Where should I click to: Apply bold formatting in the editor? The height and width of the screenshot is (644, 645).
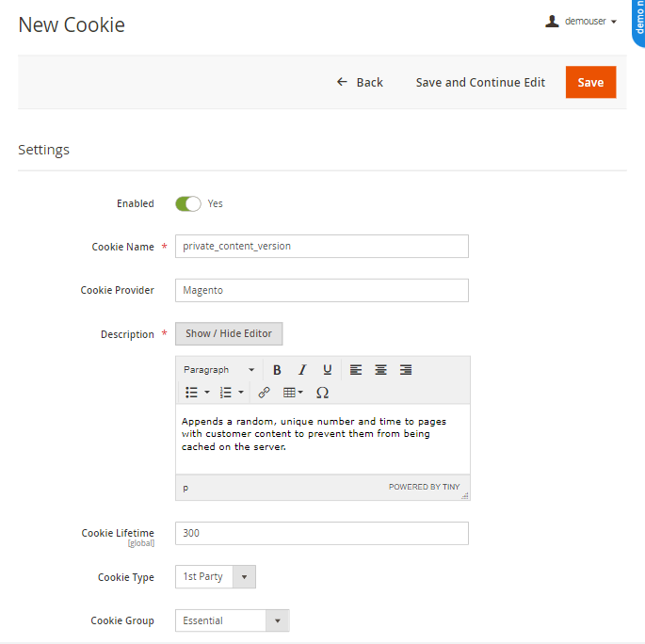click(277, 370)
